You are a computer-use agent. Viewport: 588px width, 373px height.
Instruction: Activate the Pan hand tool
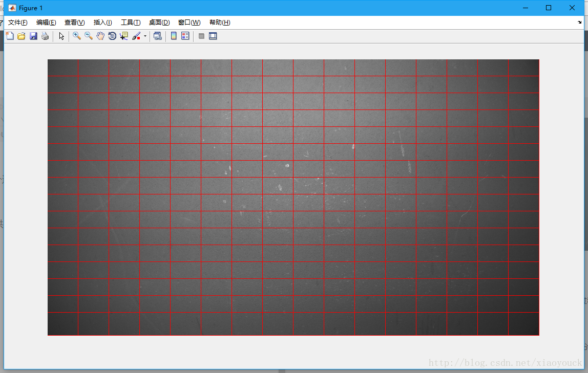(100, 36)
